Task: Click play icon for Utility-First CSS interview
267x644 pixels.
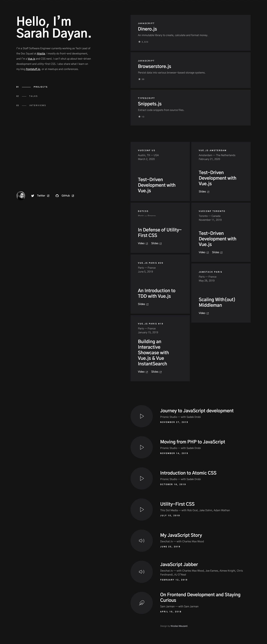Action: coord(142,509)
